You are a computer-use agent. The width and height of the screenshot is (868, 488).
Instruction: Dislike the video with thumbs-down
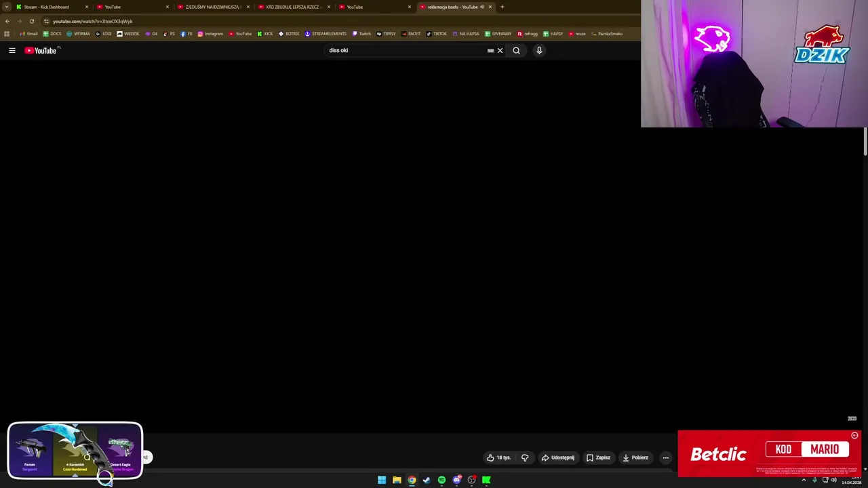pyautogui.click(x=525, y=457)
